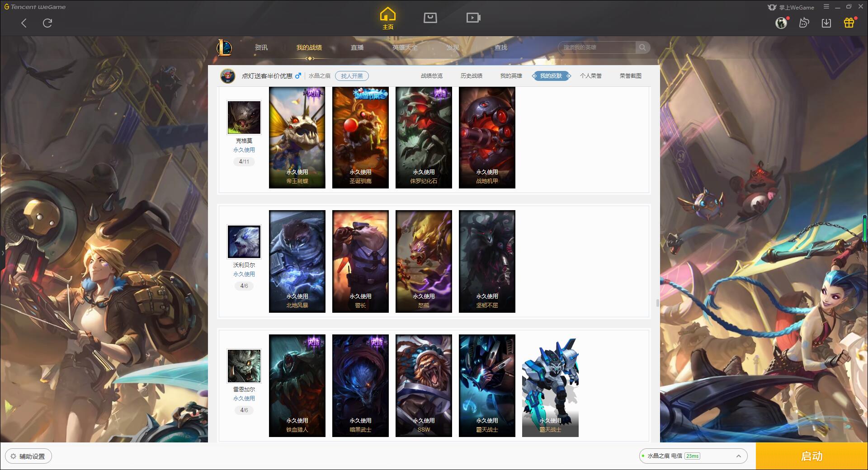Open the 北地风暴 skin card

297,261
